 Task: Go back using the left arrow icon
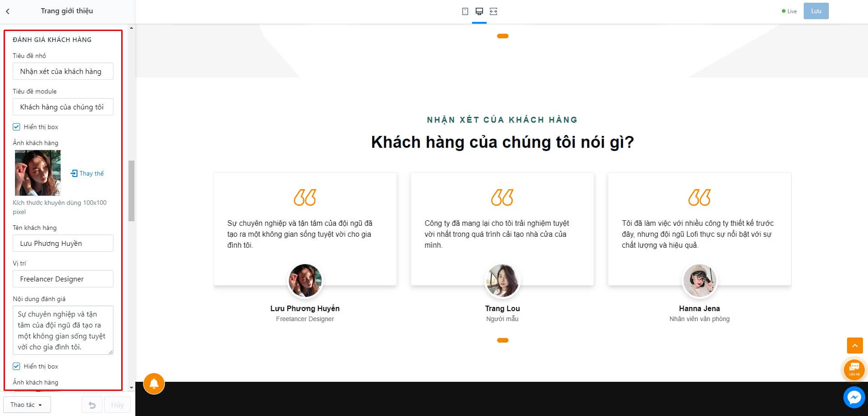coord(8,11)
